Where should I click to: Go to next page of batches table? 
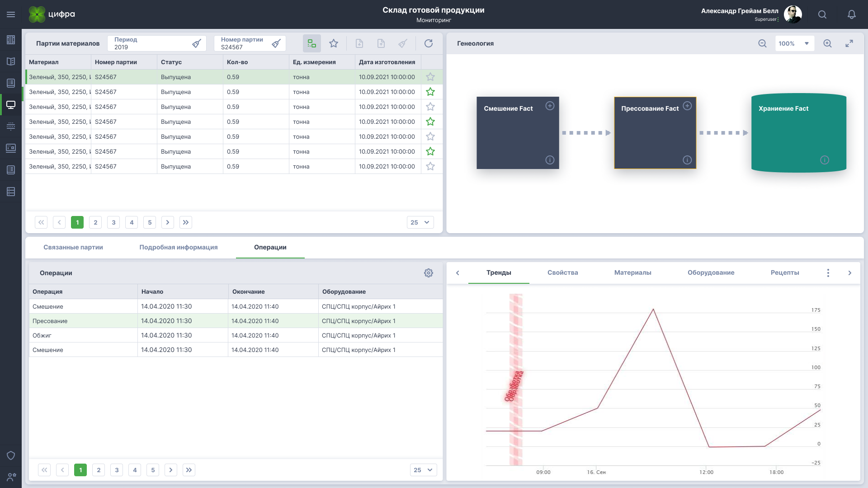click(168, 222)
